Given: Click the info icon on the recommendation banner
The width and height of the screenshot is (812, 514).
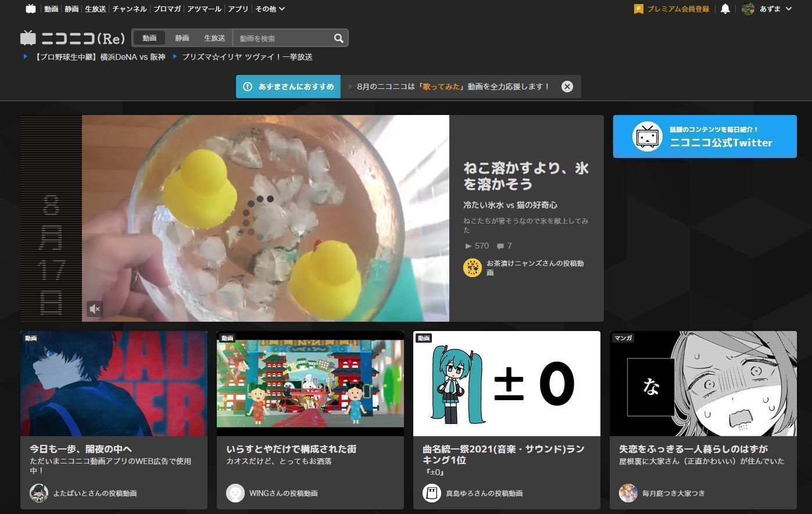Looking at the screenshot, I should click(248, 87).
